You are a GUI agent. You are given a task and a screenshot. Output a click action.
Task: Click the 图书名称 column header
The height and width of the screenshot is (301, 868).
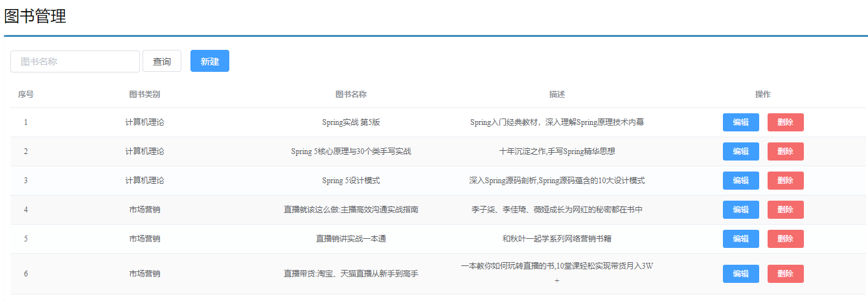[x=351, y=95]
